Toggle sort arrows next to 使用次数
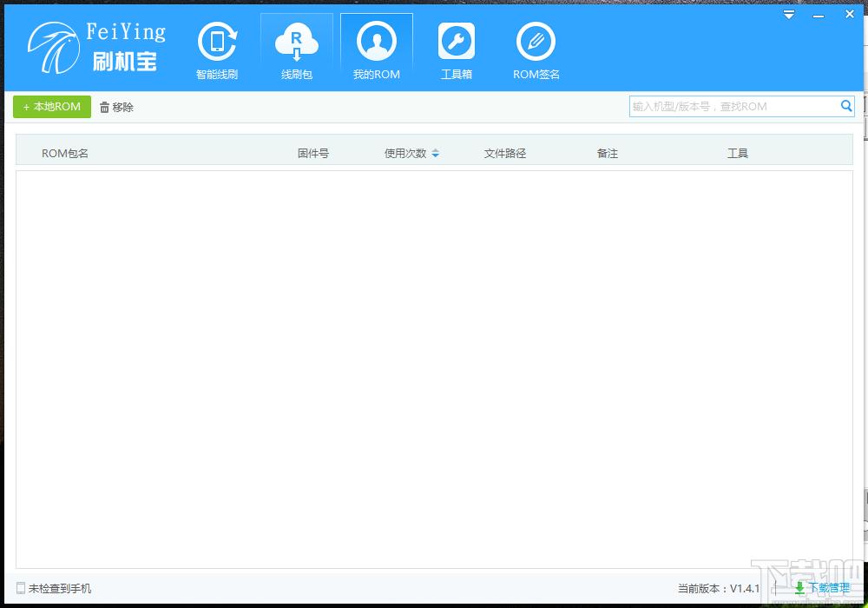This screenshot has width=868, height=608. coord(435,154)
